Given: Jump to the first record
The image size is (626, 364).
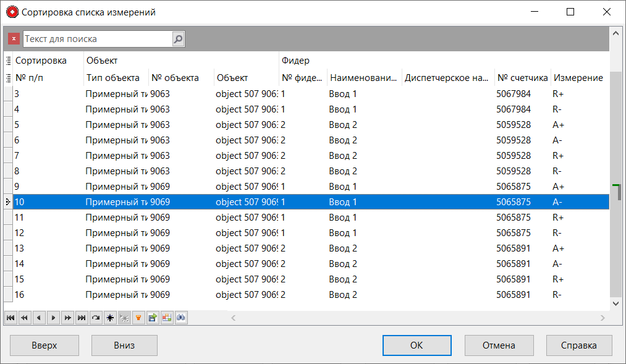Looking at the screenshot, I should [11, 318].
